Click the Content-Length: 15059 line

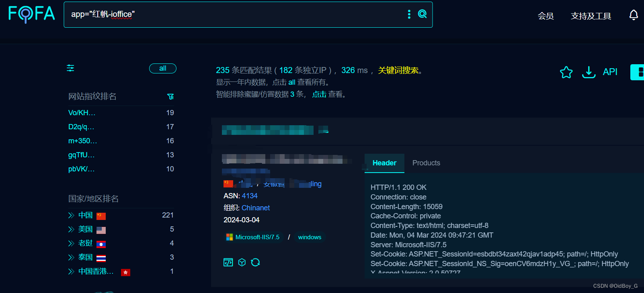point(406,207)
